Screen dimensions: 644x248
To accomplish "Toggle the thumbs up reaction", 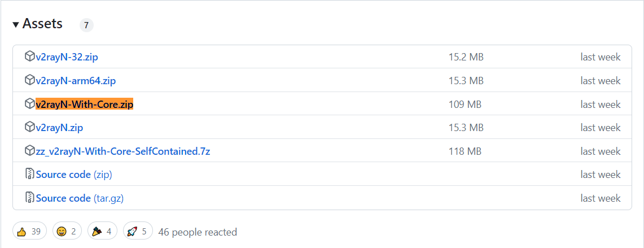I will [x=29, y=232].
